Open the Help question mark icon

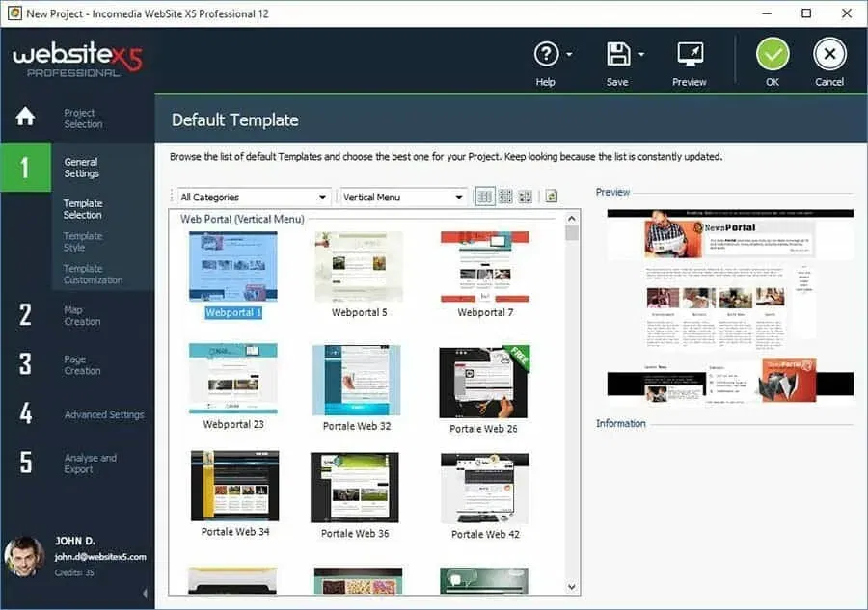(546, 54)
